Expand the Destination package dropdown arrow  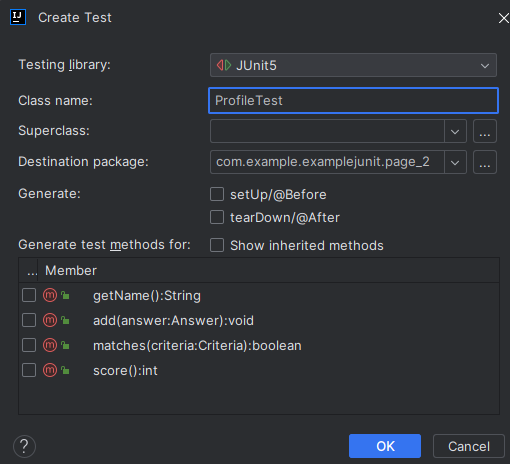coord(455,162)
